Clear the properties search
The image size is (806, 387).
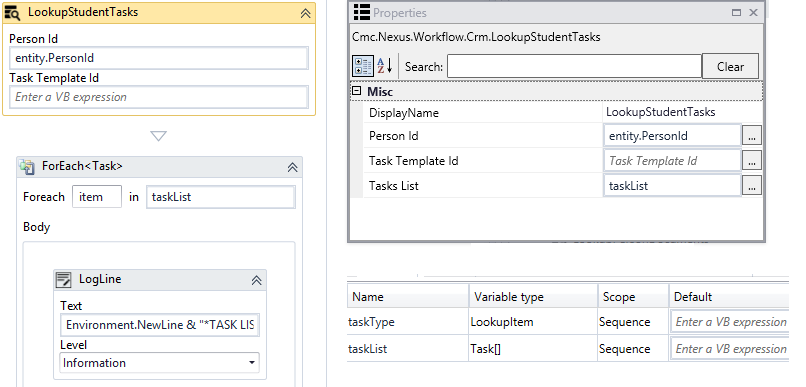point(730,66)
